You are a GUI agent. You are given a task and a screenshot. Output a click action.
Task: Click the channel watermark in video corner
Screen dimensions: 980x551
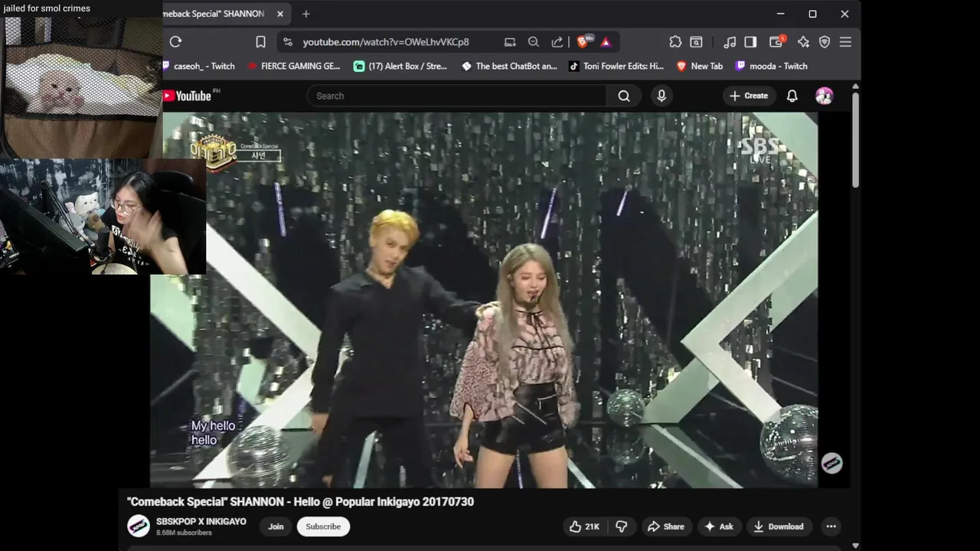point(831,463)
